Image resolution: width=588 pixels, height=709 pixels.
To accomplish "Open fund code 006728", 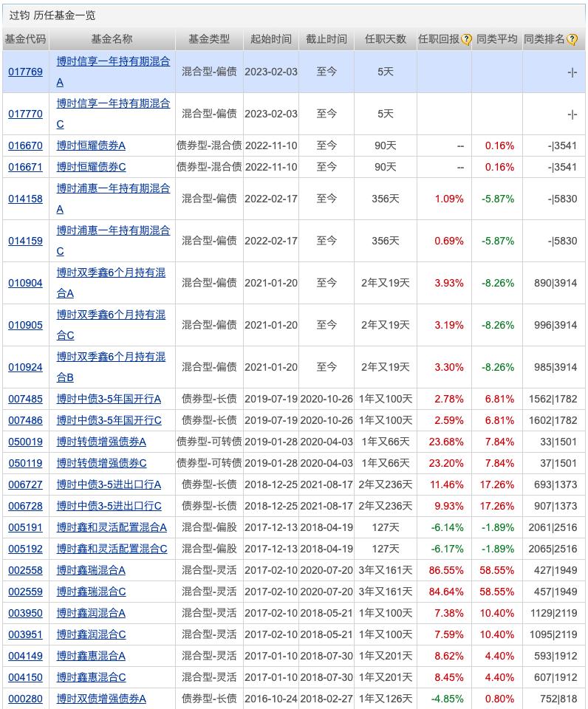I will [25, 506].
